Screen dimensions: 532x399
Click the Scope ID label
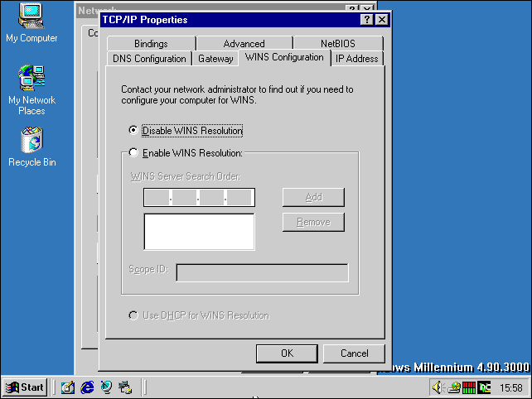148,269
